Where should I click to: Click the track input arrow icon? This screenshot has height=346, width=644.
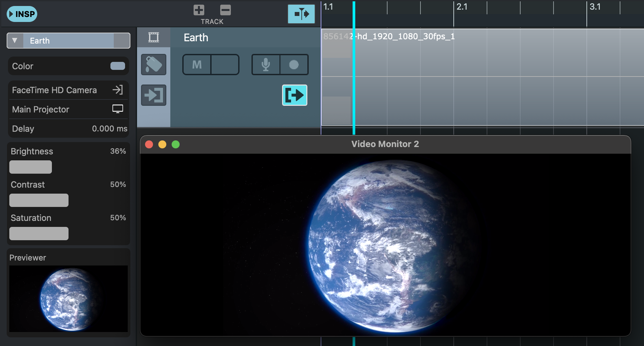154,95
